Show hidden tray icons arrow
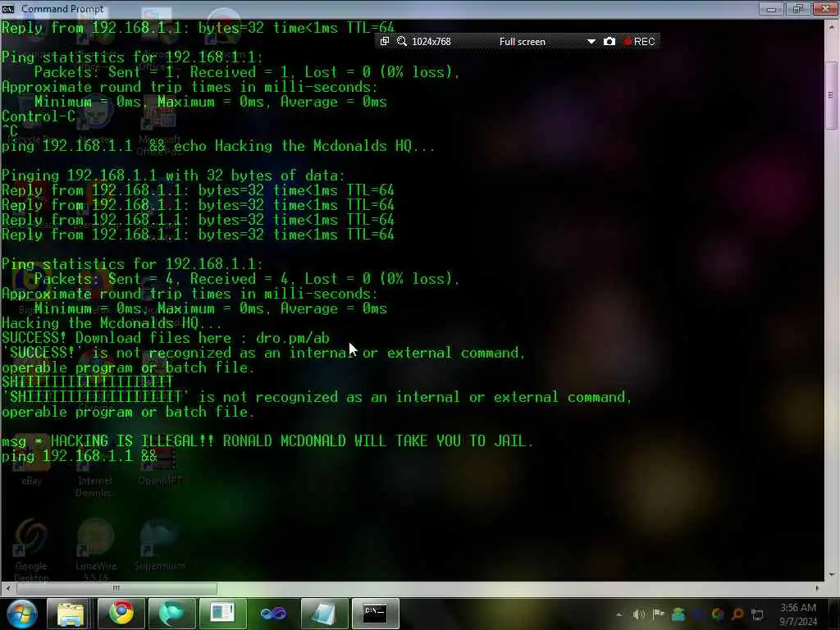 point(619,614)
